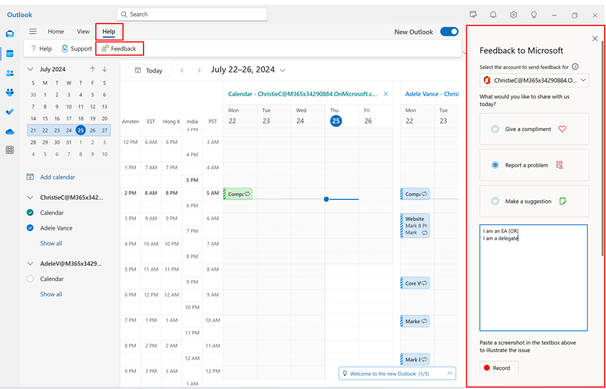
Task: Open the More apps grid icon
Action: [x=10, y=150]
